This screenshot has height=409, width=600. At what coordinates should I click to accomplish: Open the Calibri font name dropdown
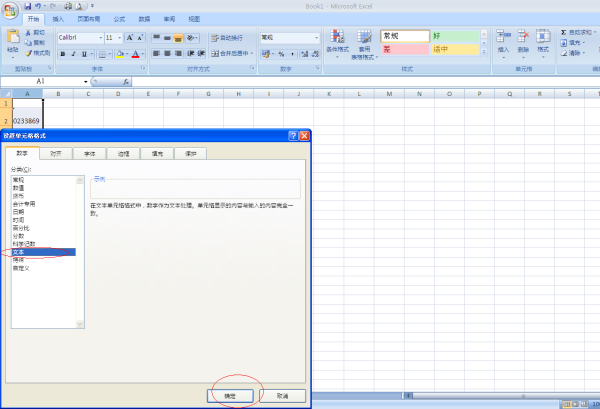(x=98, y=37)
